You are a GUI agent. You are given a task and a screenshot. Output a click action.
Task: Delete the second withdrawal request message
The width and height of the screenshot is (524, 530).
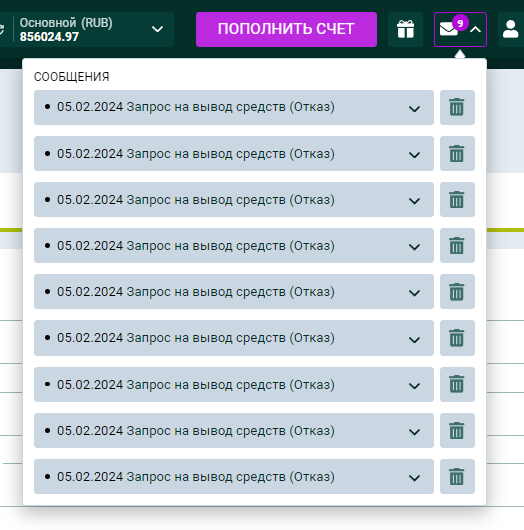457,153
